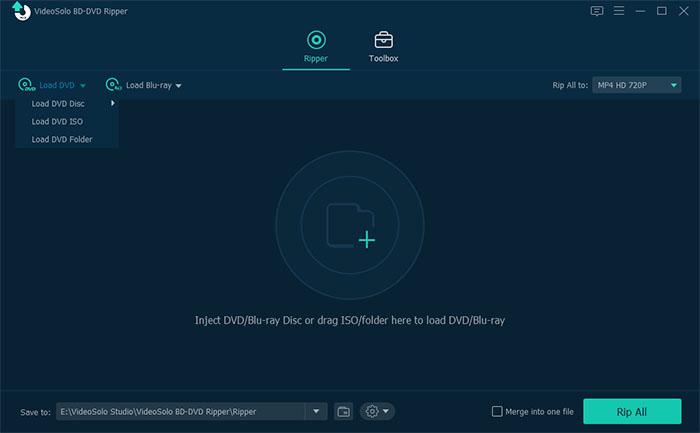This screenshot has height=433, width=700.
Task: Open the output folder via folder icon
Action: (343, 411)
